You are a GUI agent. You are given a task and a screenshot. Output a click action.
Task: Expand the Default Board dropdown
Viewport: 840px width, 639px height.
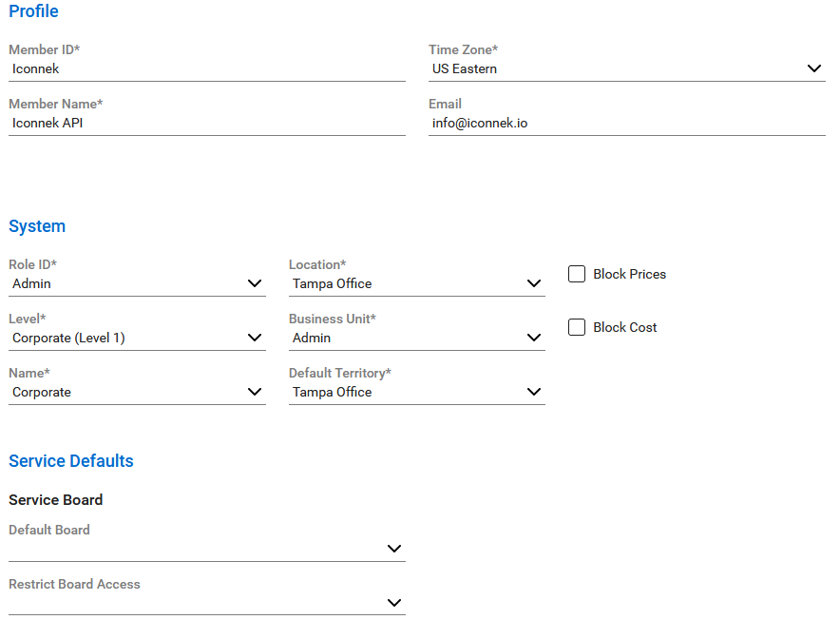click(x=206, y=549)
